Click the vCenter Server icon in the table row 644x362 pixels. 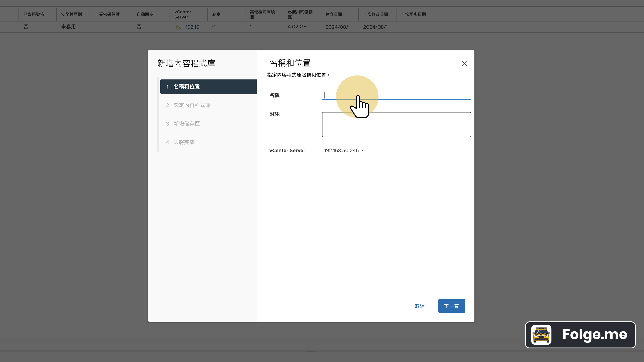pyautogui.click(x=179, y=27)
